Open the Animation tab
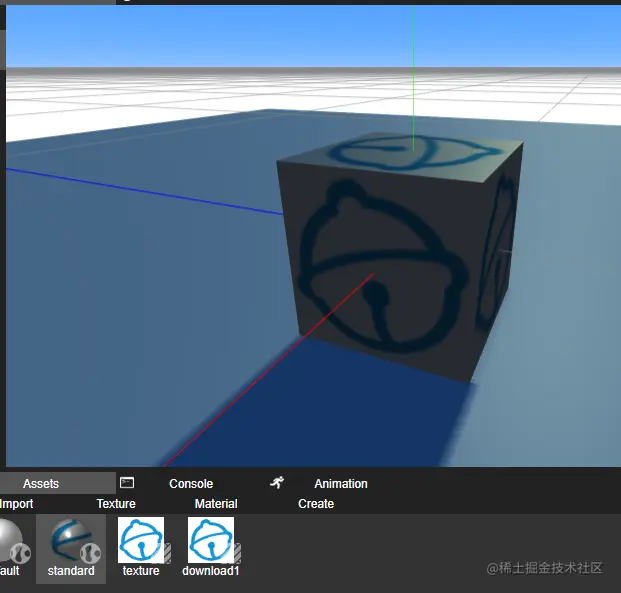The height and width of the screenshot is (593, 621). coord(341,484)
